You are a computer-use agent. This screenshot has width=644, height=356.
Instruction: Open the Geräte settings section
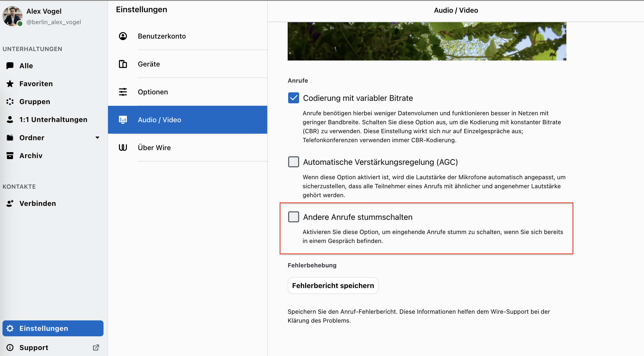[187, 64]
